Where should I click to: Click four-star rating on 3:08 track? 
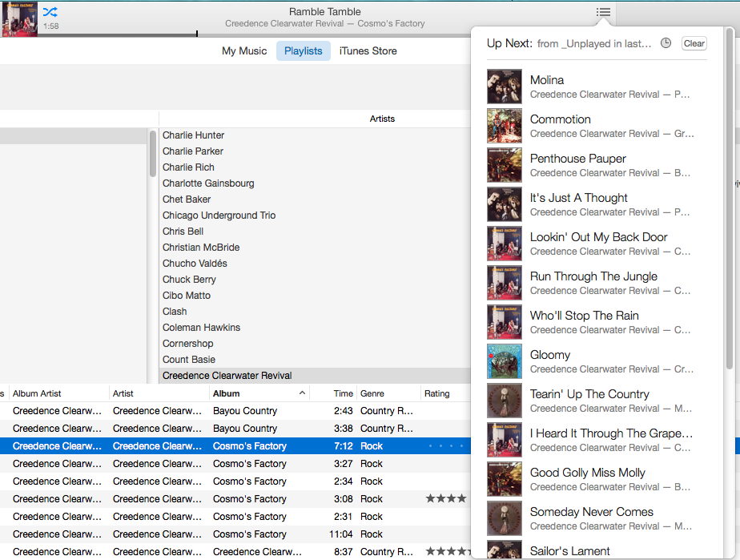(446, 498)
